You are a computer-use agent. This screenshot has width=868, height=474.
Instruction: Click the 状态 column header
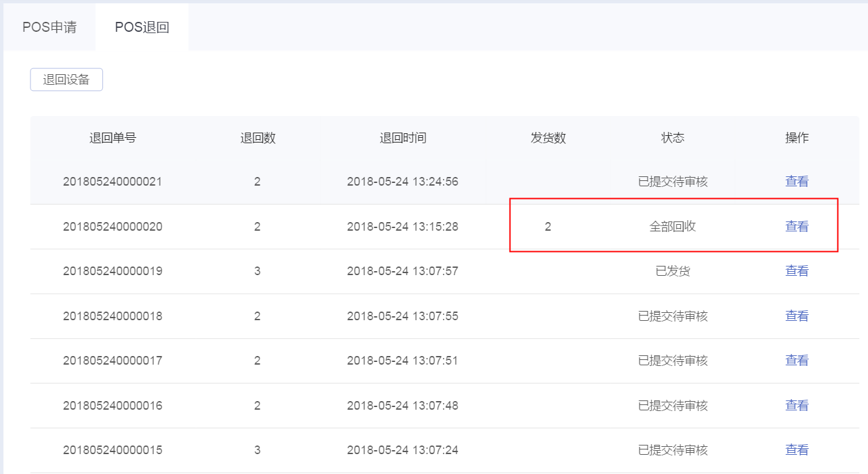click(673, 138)
